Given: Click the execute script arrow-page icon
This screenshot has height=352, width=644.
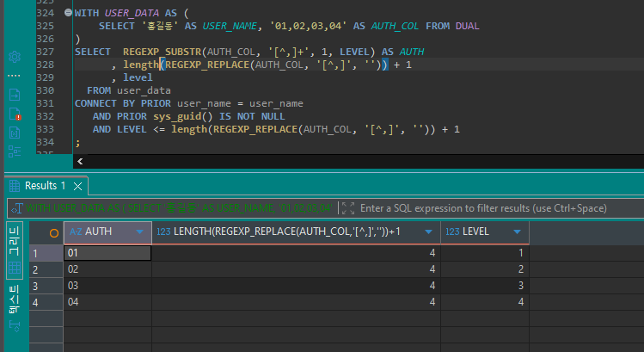Looking at the screenshot, I should [x=15, y=95].
